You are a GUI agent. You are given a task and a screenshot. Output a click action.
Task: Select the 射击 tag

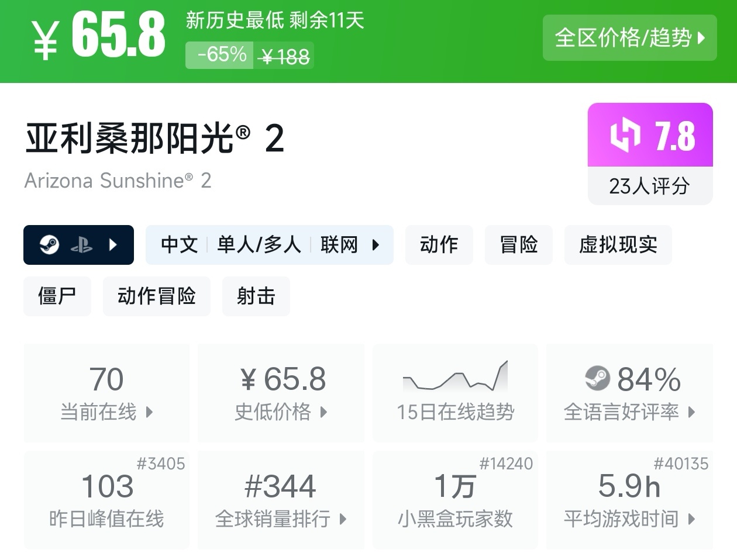click(256, 296)
